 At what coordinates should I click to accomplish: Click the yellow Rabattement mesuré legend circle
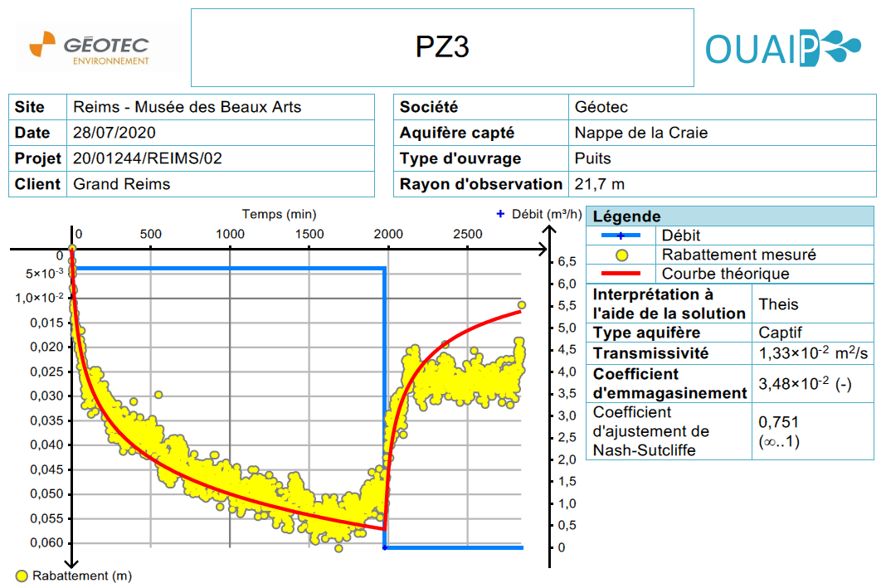[621, 255]
